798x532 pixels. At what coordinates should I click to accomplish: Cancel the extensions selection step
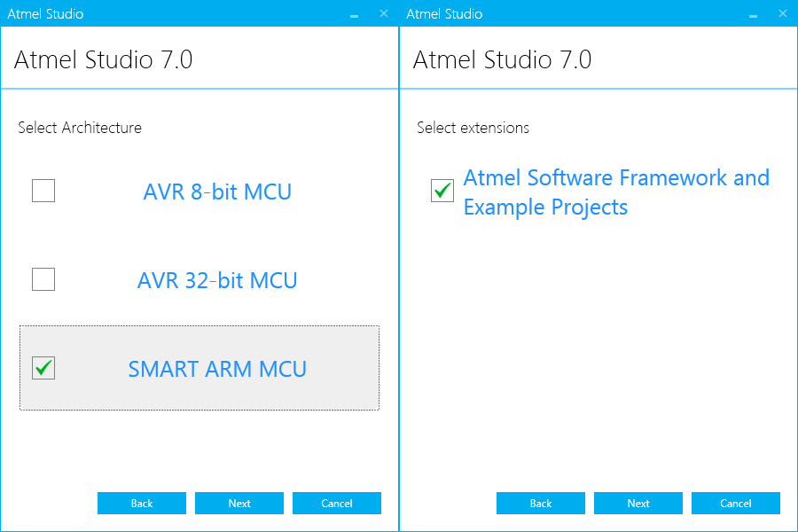point(736,503)
